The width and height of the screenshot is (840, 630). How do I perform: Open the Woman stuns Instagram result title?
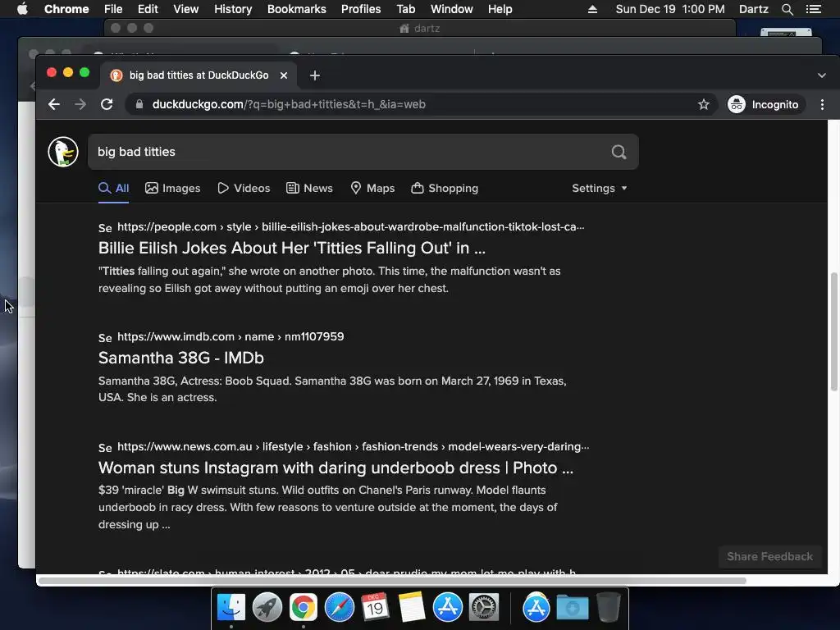pos(336,468)
